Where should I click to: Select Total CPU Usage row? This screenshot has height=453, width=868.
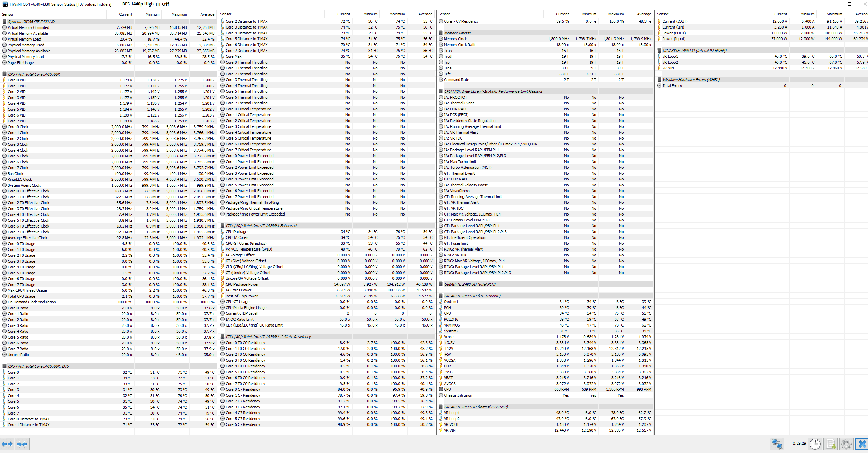108,296
